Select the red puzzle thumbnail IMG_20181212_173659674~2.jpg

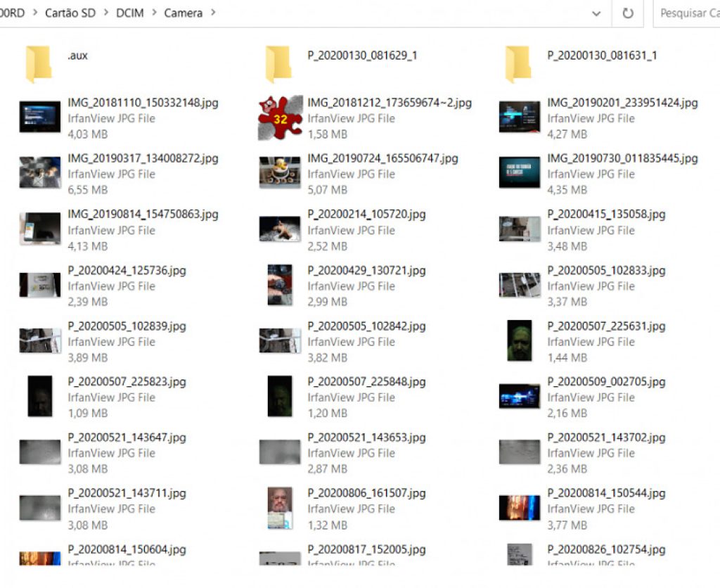tap(280, 117)
